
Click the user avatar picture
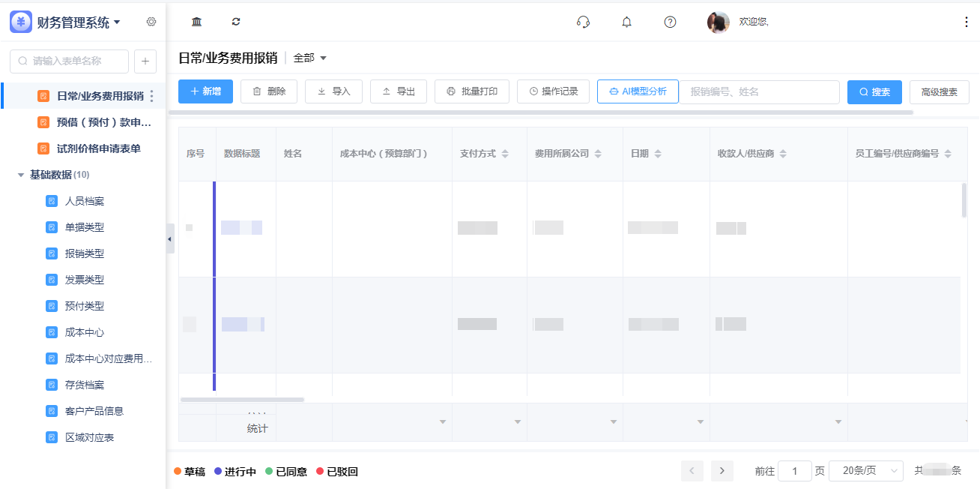[719, 22]
